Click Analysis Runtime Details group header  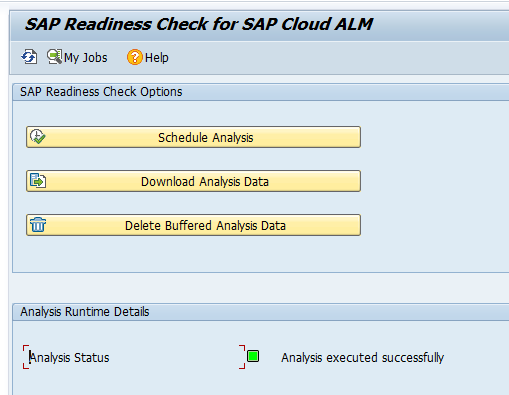[x=85, y=312]
